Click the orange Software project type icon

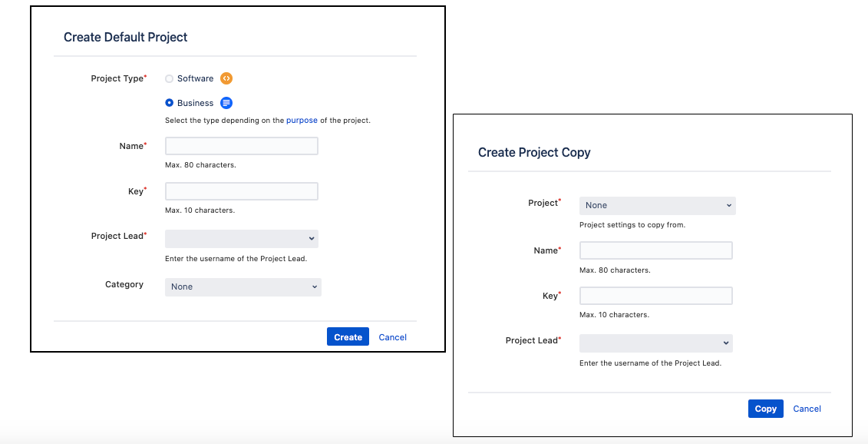(x=226, y=78)
